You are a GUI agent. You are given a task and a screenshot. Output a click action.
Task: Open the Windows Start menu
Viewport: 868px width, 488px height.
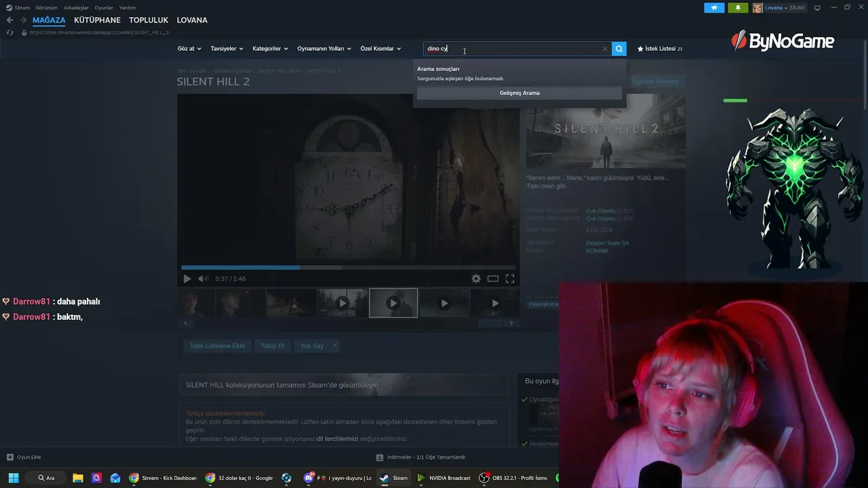coord(14,478)
